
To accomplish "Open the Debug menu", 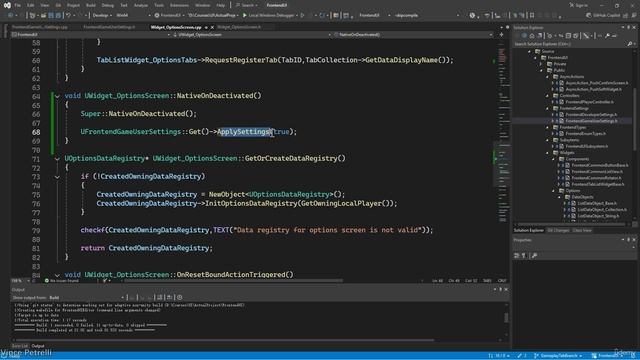I will tap(107, 5).
